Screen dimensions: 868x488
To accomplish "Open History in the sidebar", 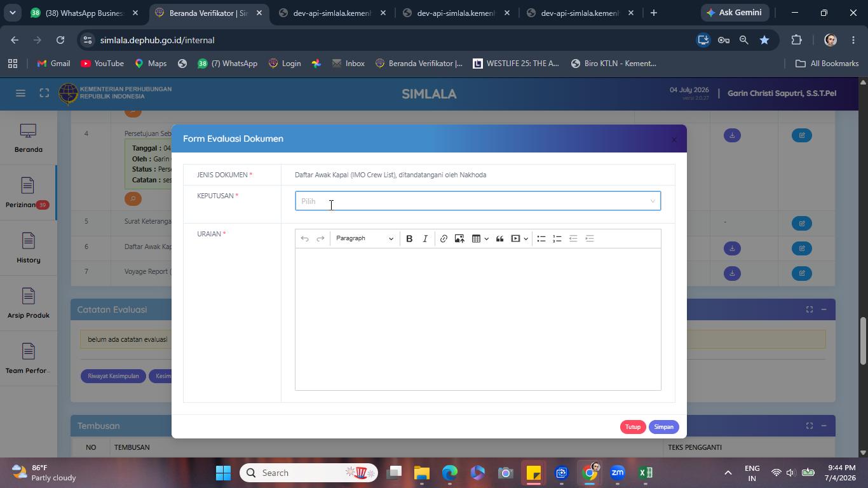I will [28, 248].
